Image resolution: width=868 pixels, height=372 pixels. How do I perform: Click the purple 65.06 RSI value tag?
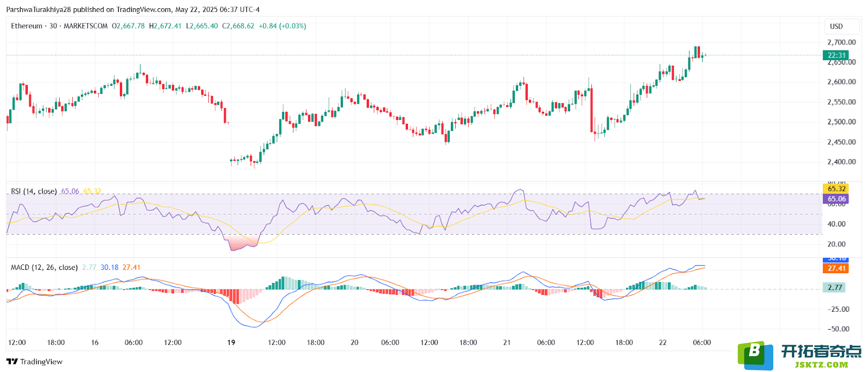point(836,199)
